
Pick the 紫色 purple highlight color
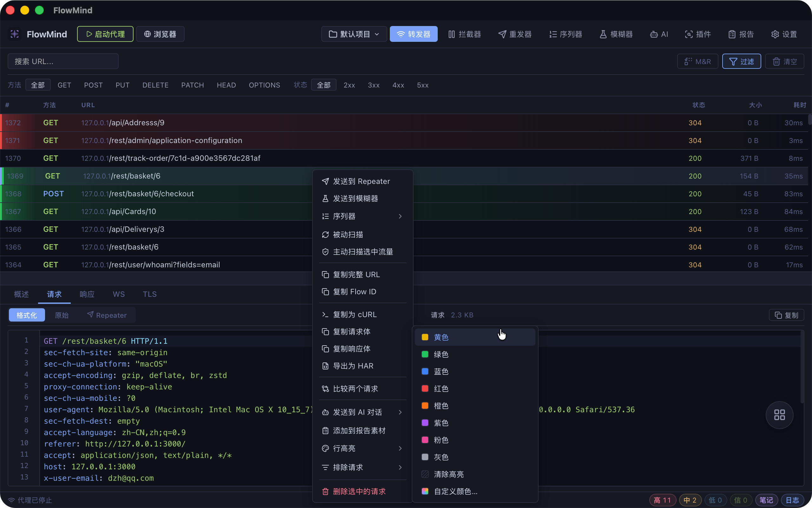point(475,423)
